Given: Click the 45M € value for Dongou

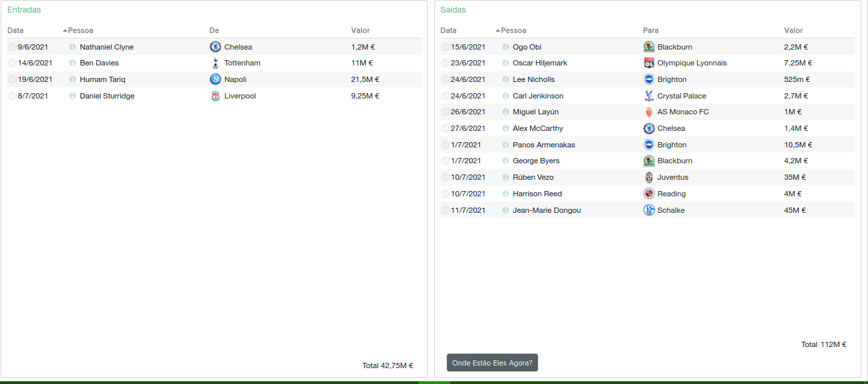Looking at the screenshot, I should (795, 210).
